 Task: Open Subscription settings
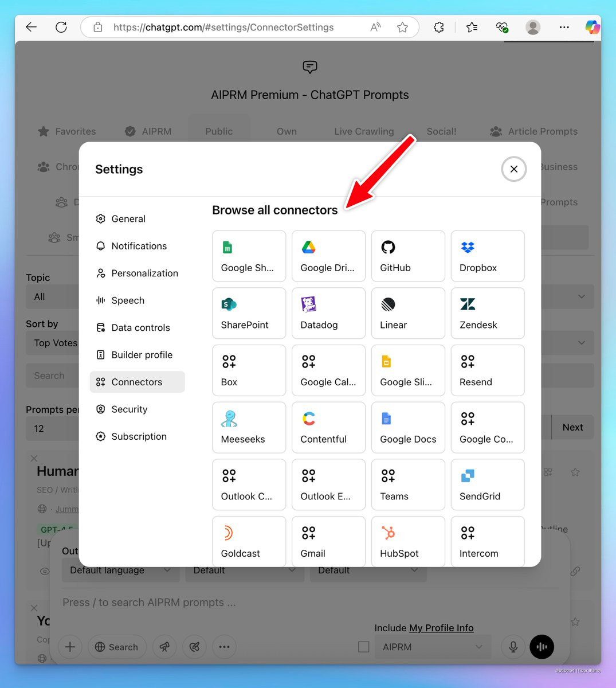137,436
